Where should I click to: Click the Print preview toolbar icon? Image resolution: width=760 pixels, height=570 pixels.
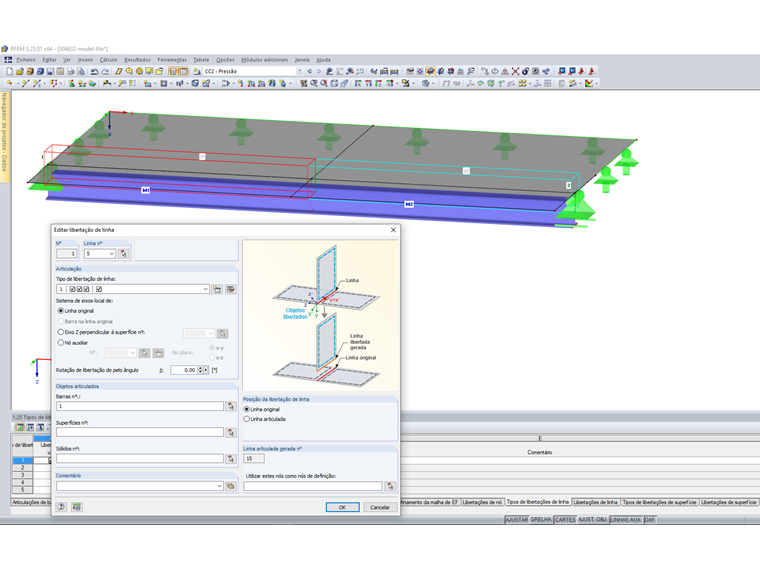80,71
